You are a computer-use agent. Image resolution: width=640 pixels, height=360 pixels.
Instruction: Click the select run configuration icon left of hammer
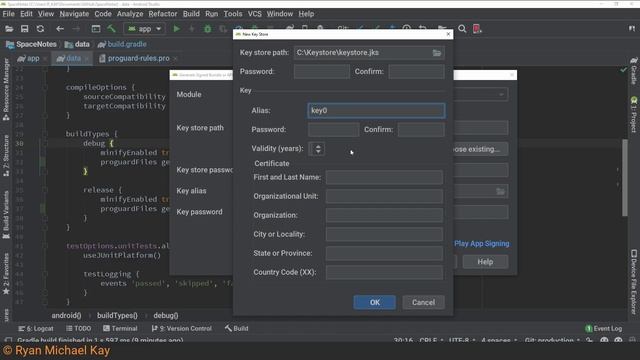[x=96, y=29]
